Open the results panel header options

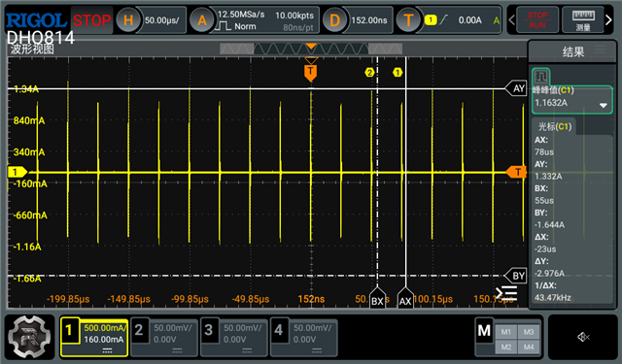[600, 50]
